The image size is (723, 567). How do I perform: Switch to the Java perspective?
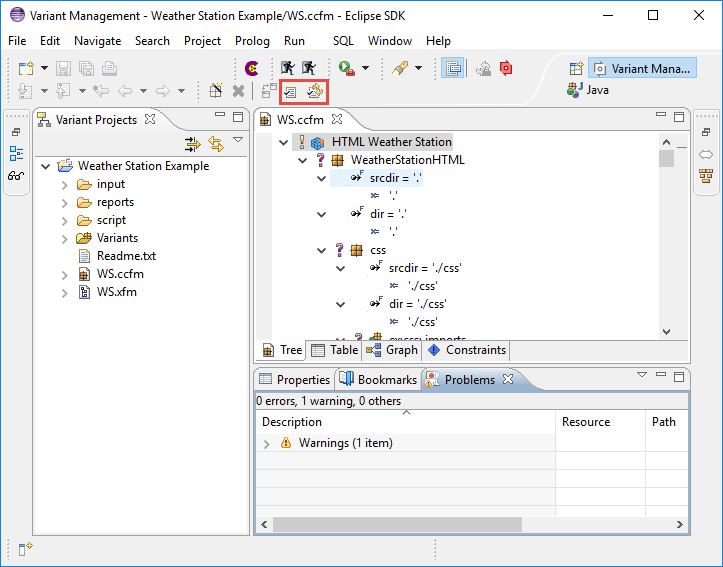pyautogui.click(x=588, y=89)
